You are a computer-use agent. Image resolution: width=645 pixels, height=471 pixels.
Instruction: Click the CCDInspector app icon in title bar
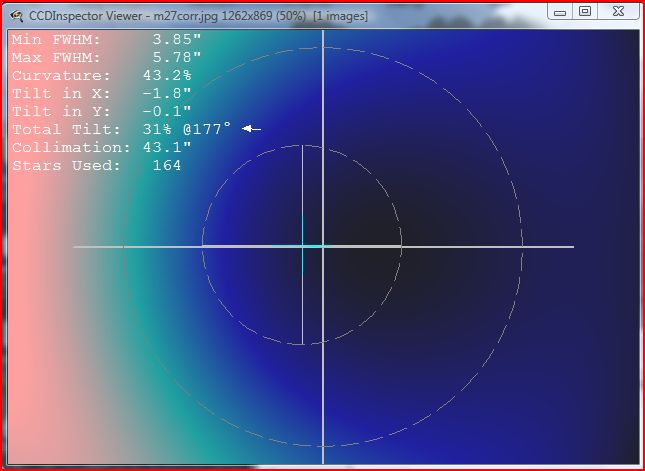click(x=16, y=16)
